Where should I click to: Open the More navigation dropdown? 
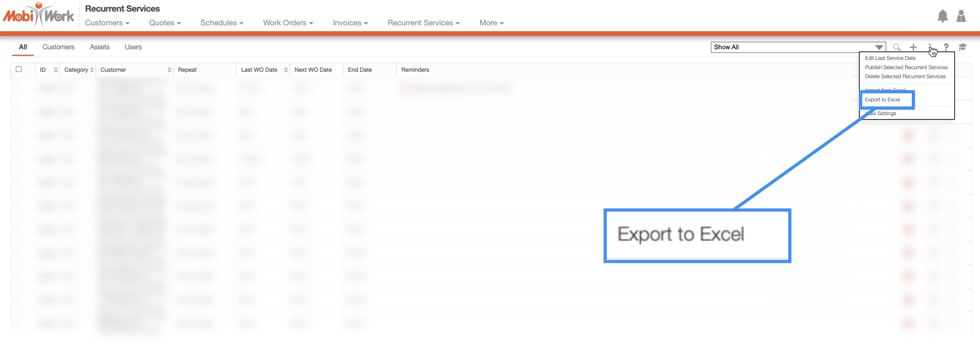click(491, 23)
